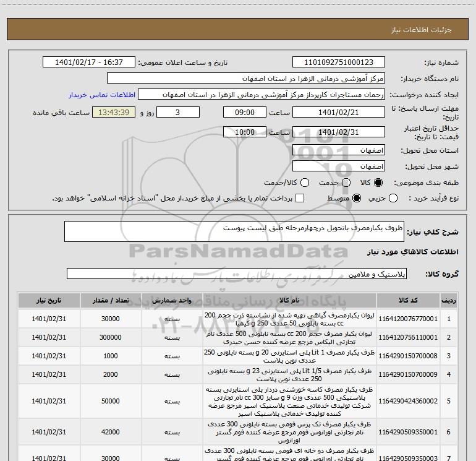Viewport: 476px width, 461px height.
Task: Click the 1 Lit container name in row 3
Action: (x=289, y=356)
